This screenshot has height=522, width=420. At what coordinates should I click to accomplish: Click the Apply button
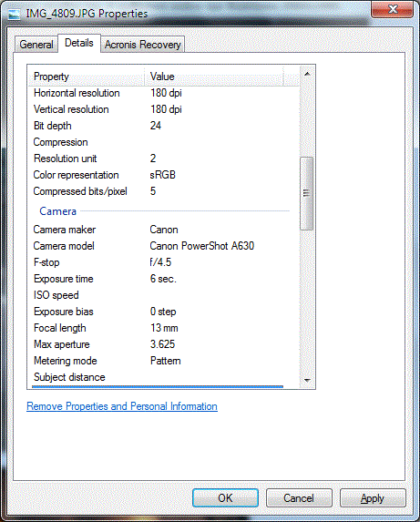[373, 498]
